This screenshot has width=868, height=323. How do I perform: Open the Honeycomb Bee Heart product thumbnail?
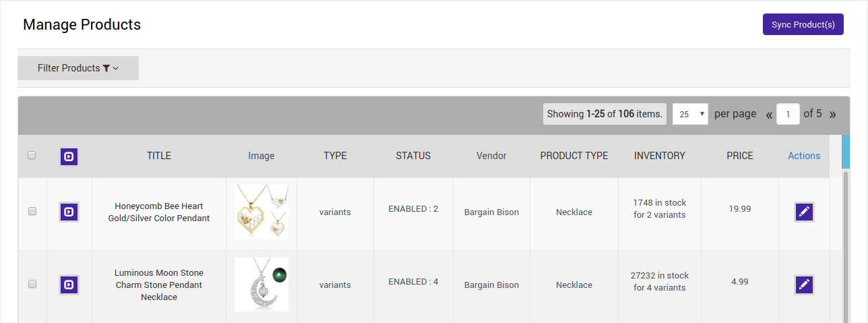tap(261, 212)
